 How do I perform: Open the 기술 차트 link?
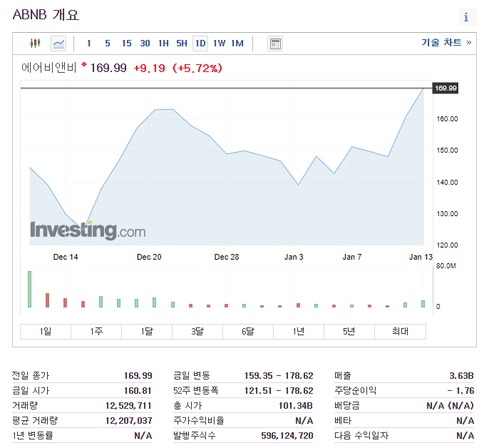pyautogui.click(x=447, y=42)
